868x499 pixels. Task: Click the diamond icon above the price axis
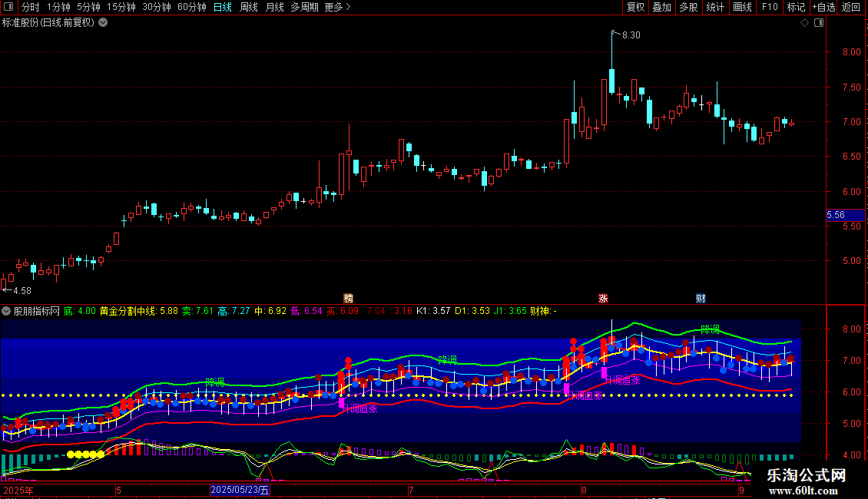tap(805, 23)
